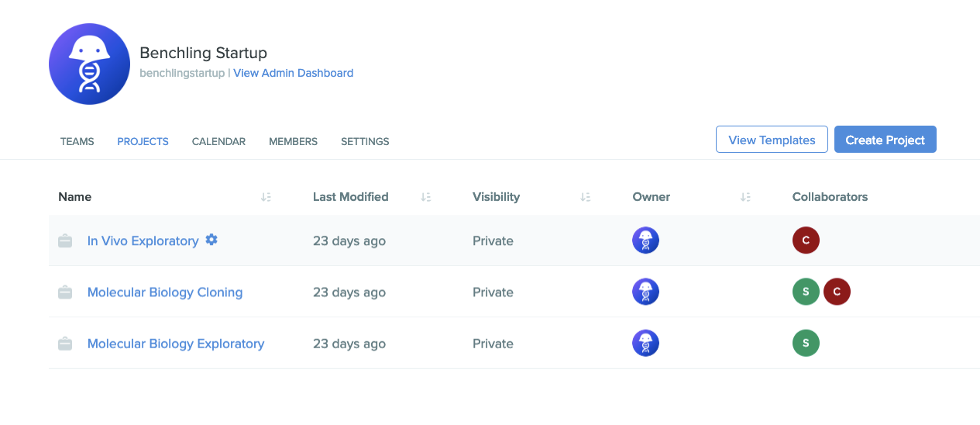This screenshot has height=425, width=980.
Task: Click owner avatar in In Vivo Exploratory row
Action: coord(646,240)
